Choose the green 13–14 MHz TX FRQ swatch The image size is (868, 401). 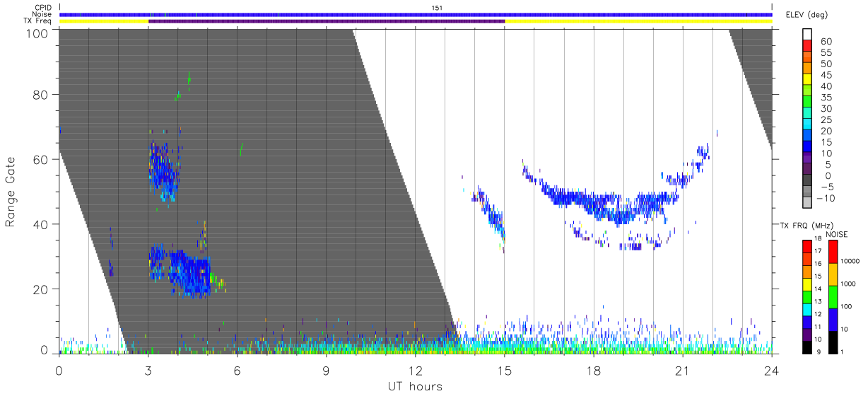point(807,296)
